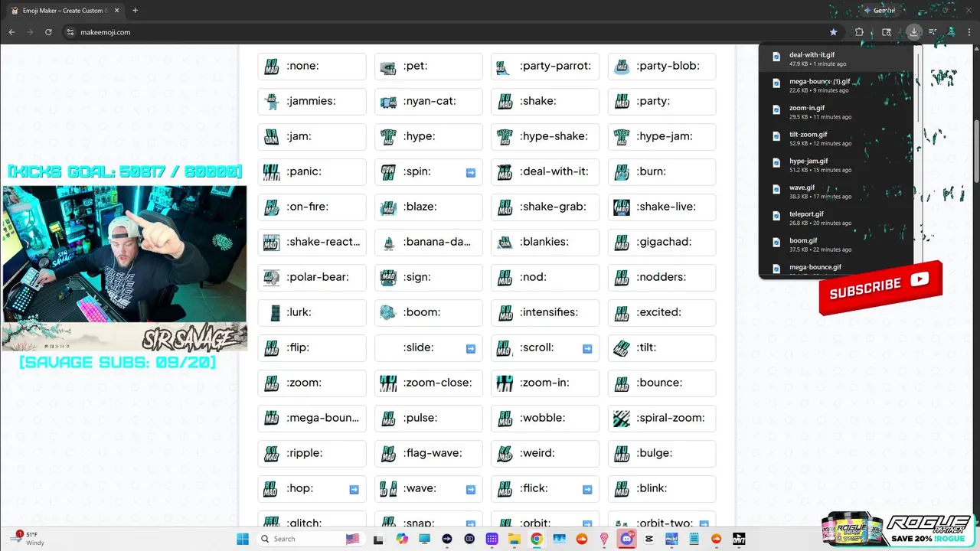Click the makeemoji.com address bar

click(x=444, y=32)
